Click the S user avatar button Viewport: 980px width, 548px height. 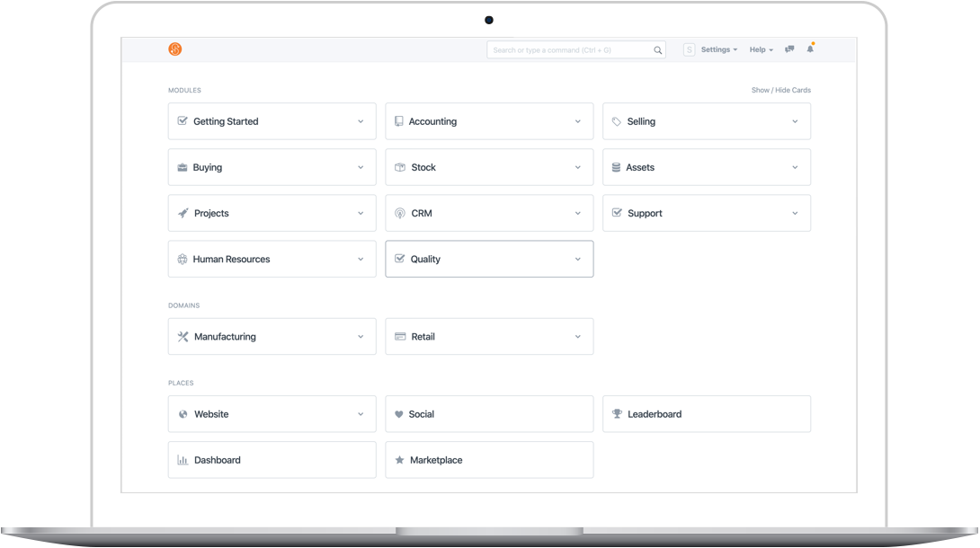click(x=688, y=49)
